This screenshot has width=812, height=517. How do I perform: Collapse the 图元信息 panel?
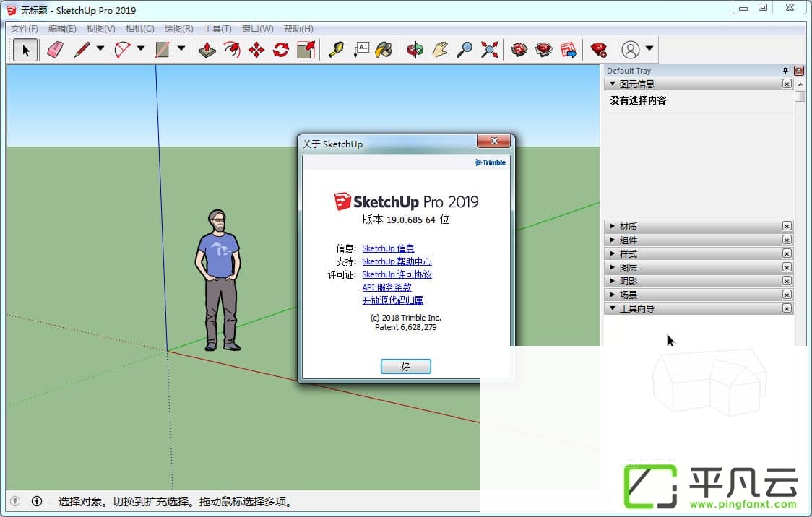pos(613,84)
